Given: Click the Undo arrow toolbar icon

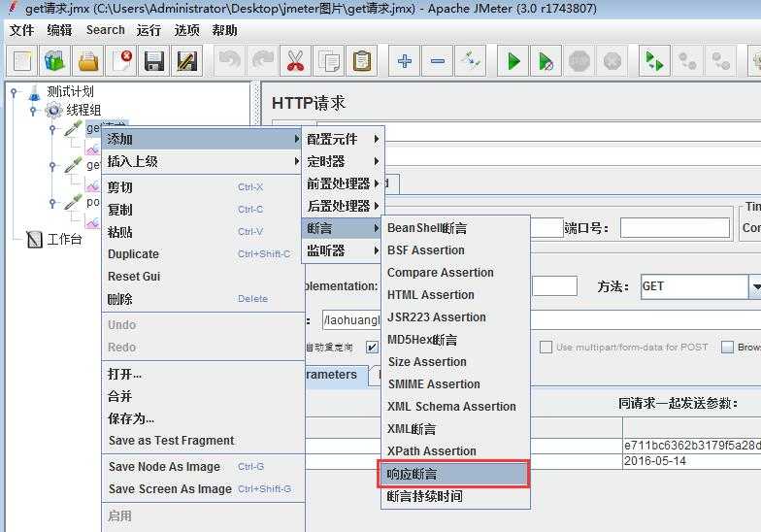Looking at the screenshot, I should point(229,61).
